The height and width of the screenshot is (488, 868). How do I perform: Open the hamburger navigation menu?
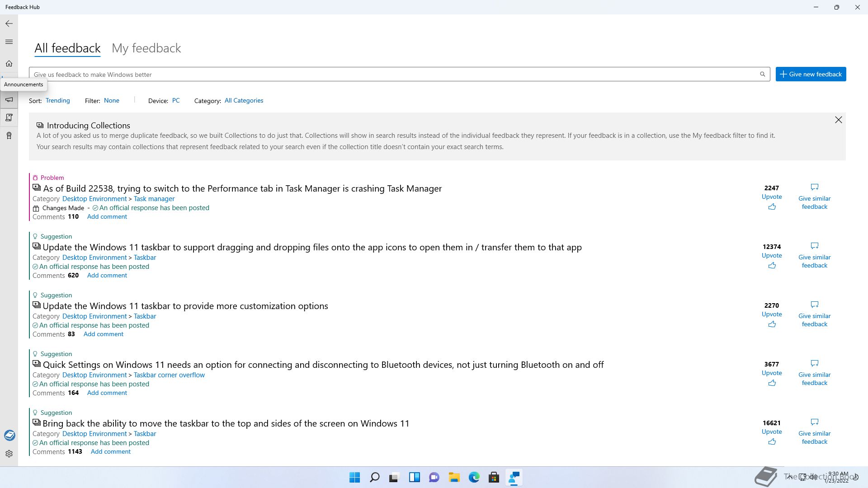click(9, 42)
